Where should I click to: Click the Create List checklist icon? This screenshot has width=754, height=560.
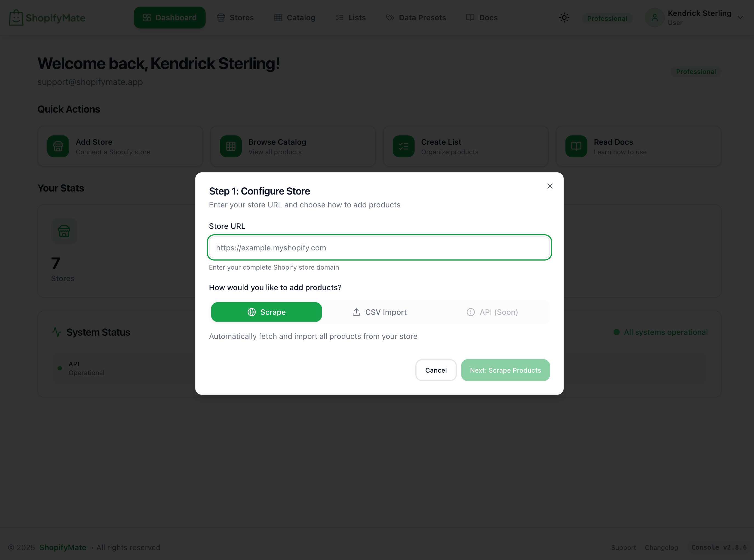pyautogui.click(x=403, y=146)
